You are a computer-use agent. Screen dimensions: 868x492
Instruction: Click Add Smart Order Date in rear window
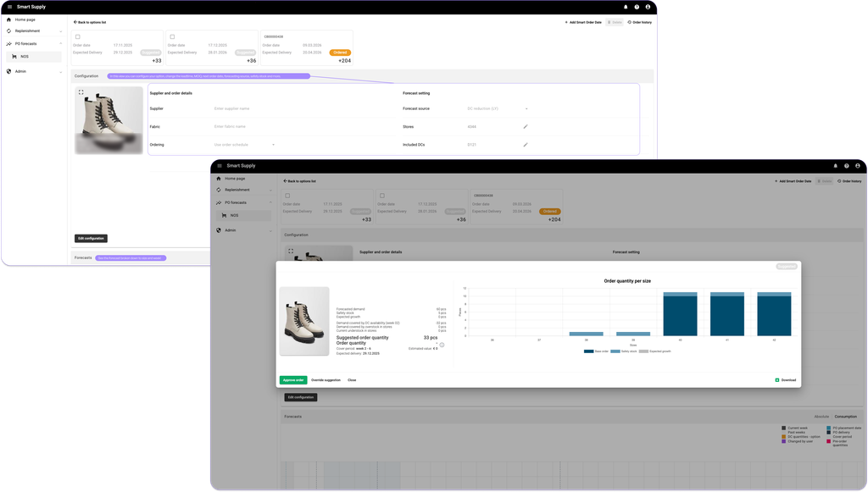coord(583,22)
